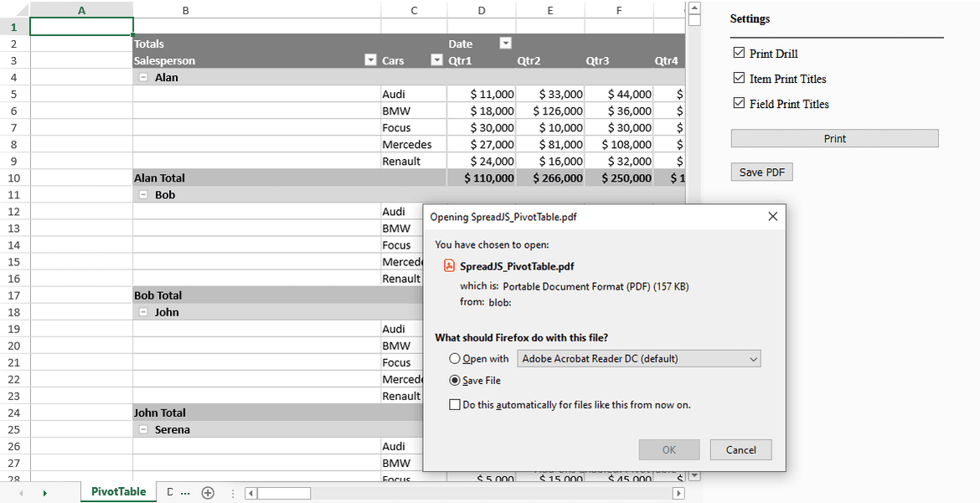Open the sheet list ellipsis icon
The width and height of the screenshot is (980, 503).
(x=184, y=492)
